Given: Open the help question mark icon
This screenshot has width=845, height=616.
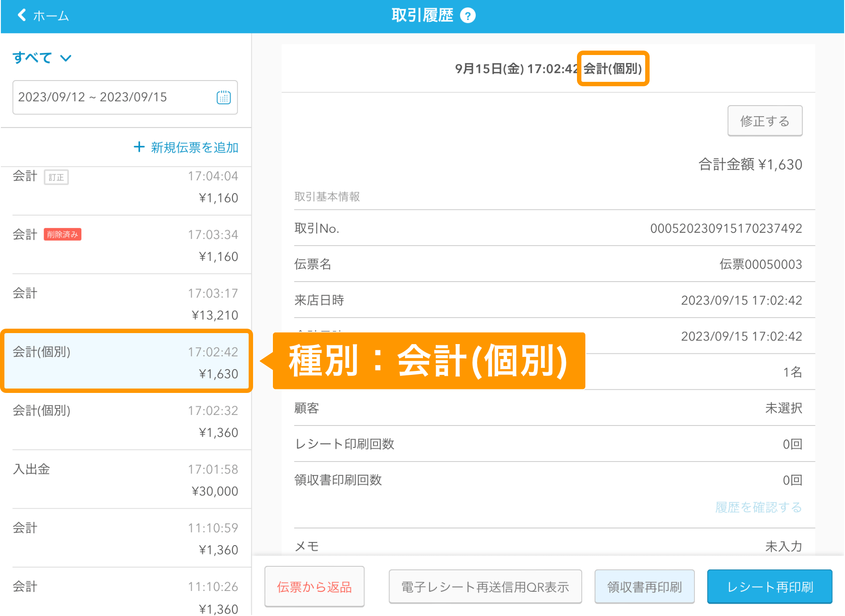Looking at the screenshot, I should tap(467, 16).
